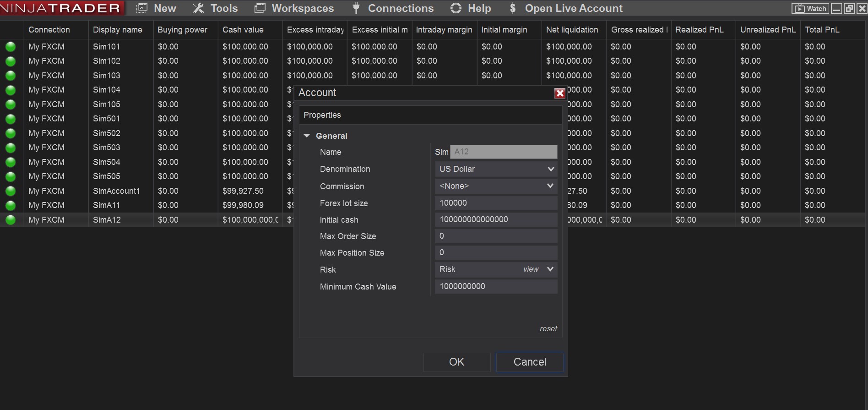Click the Watch video button
868x410 pixels.
[x=810, y=8]
